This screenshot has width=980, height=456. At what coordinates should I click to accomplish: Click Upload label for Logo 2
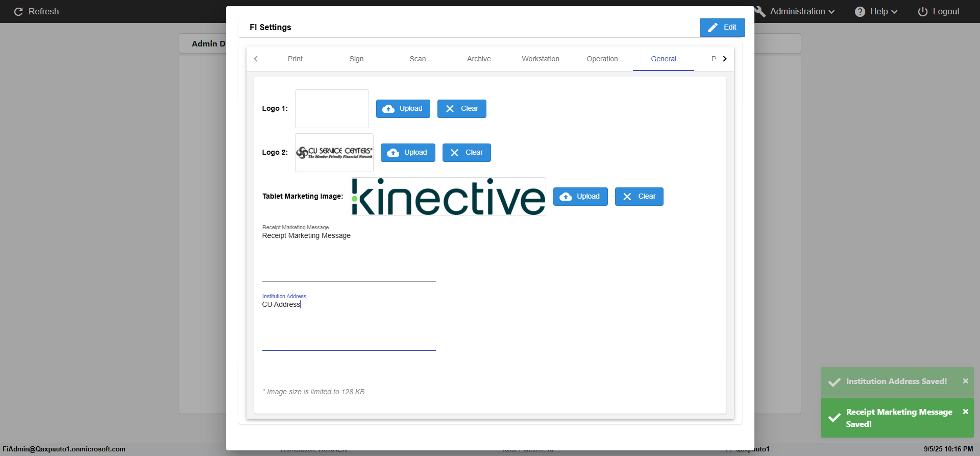(x=415, y=153)
